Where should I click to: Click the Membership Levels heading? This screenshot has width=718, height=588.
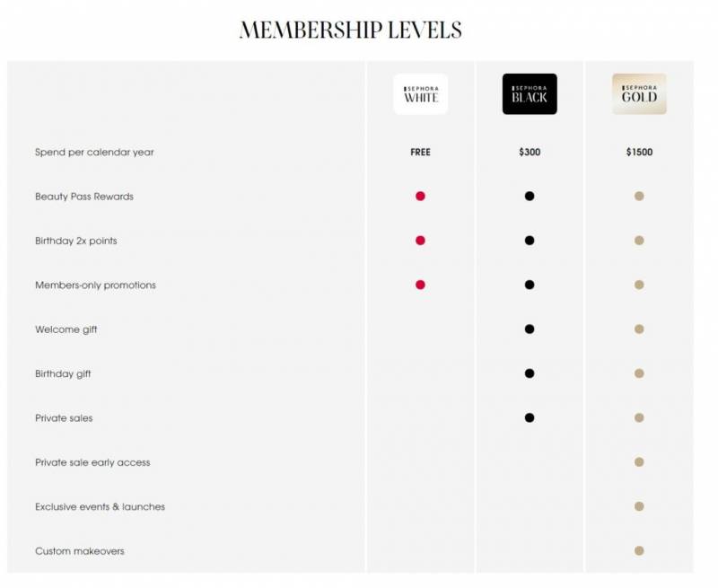tap(351, 30)
